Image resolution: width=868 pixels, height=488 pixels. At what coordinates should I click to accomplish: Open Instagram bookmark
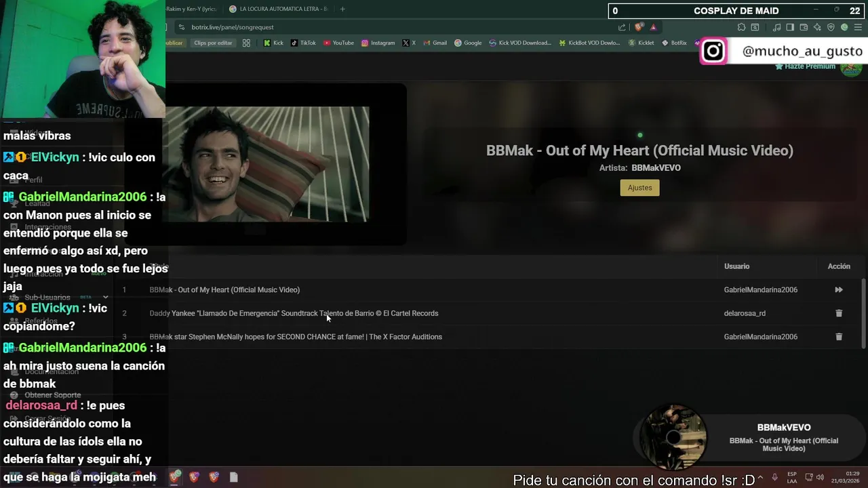click(378, 43)
